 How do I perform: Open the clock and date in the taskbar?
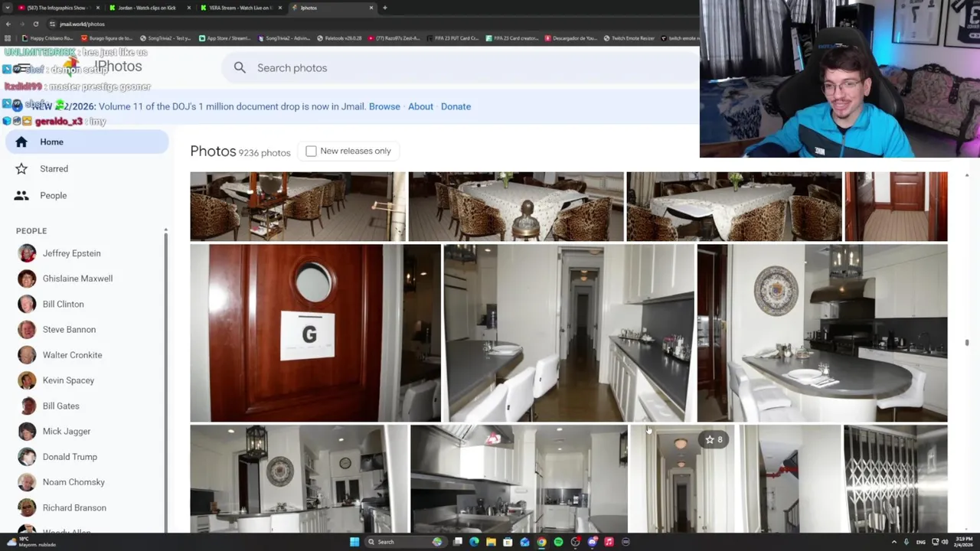pos(963,542)
